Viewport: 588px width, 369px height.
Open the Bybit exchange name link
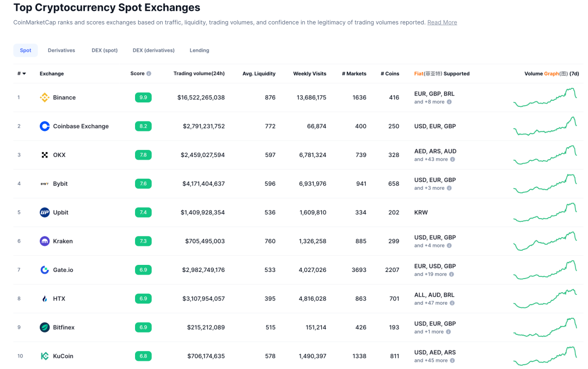(60, 184)
